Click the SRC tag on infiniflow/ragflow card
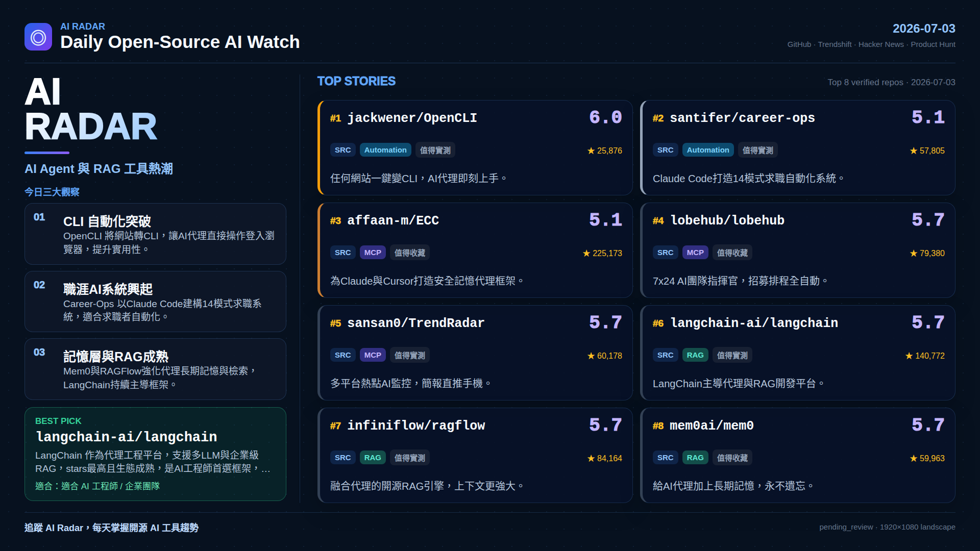The image size is (980, 551). coord(343,458)
